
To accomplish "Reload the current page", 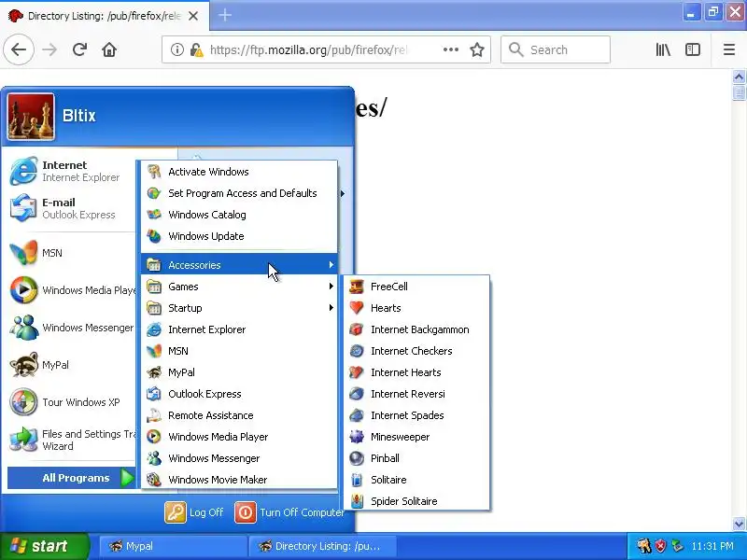I will pos(79,49).
